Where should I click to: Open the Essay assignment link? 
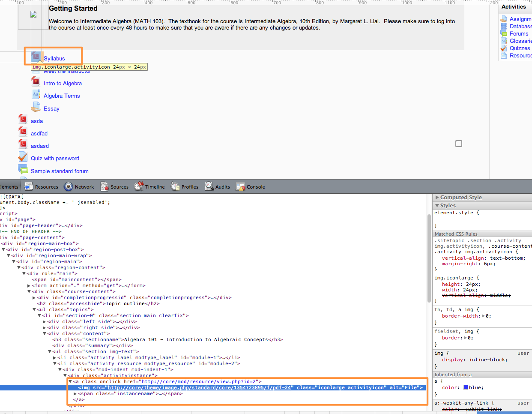tap(51, 109)
